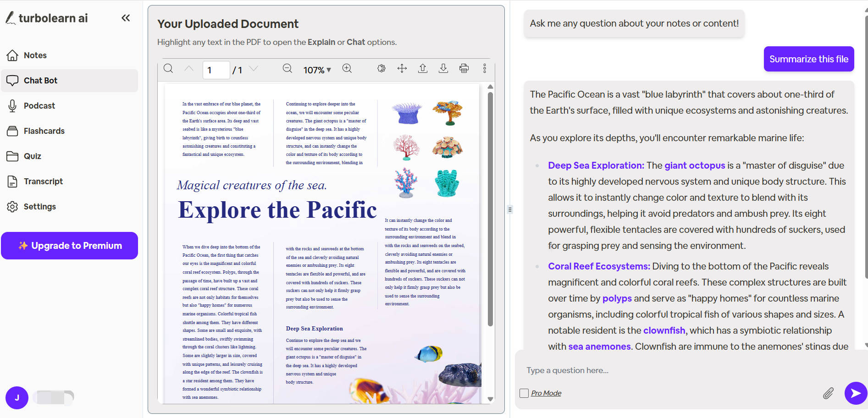868x418 pixels.
Task: Open the PDF toolbar three-dot more menu
Action: pos(485,69)
